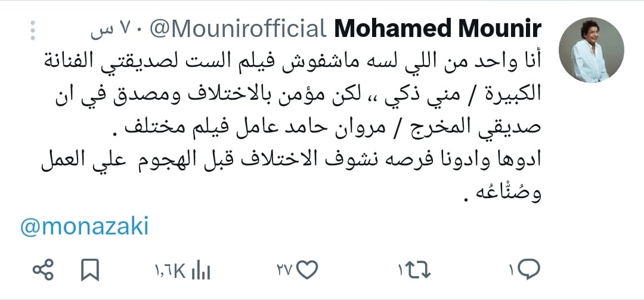Open the three-dot more options menu
This screenshot has width=644, height=300.
pyautogui.click(x=33, y=29)
